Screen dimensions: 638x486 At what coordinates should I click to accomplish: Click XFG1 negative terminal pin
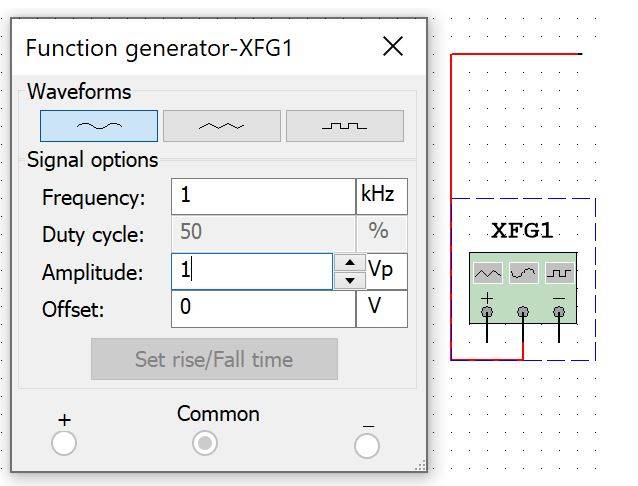click(x=559, y=312)
